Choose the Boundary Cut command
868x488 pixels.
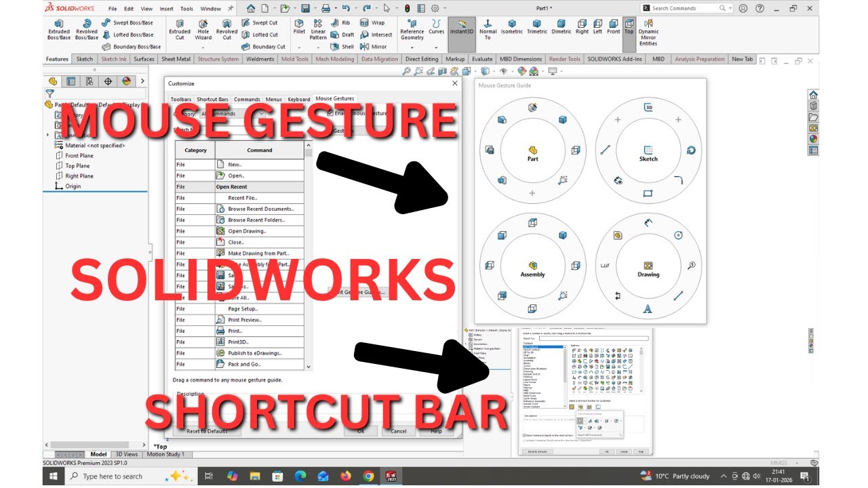click(263, 47)
